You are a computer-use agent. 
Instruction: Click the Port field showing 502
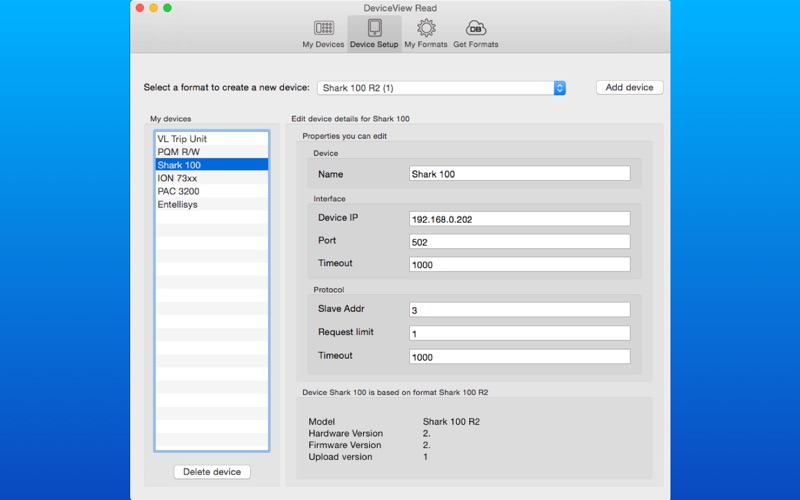point(519,242)
